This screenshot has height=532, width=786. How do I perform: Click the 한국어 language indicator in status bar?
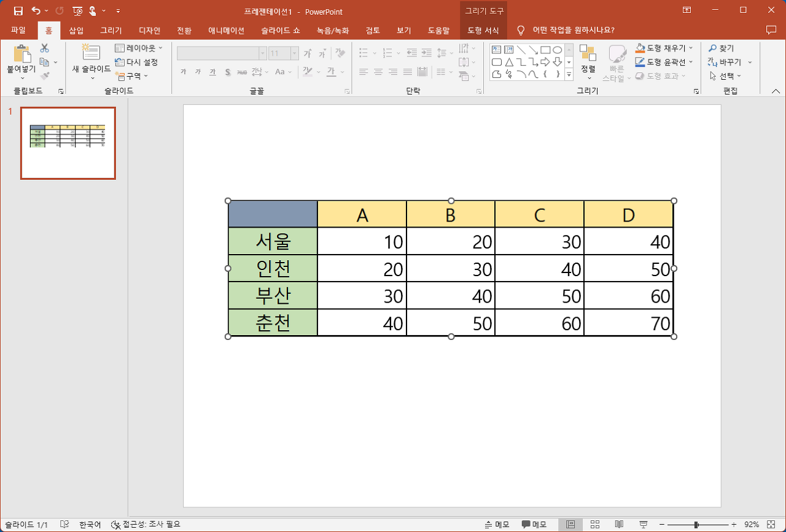[90, 525]
